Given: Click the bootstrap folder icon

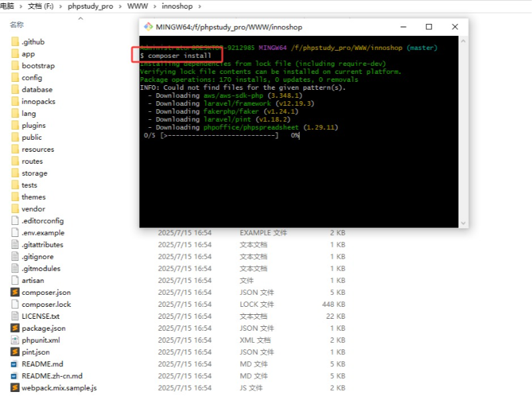Looking at the screenshot, I should tap(15, 65).
